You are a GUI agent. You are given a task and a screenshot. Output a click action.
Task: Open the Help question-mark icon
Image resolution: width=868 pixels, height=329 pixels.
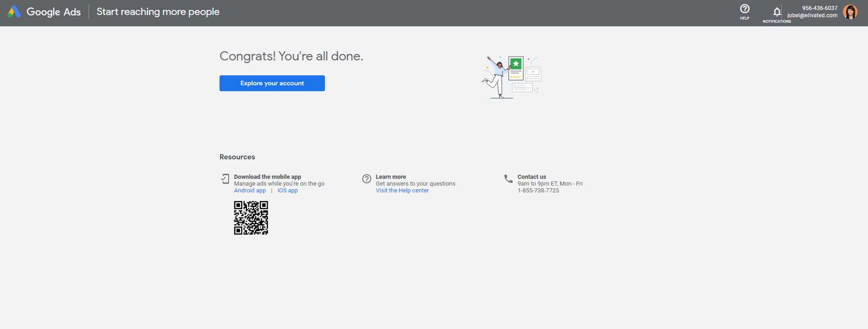(744, 9)
